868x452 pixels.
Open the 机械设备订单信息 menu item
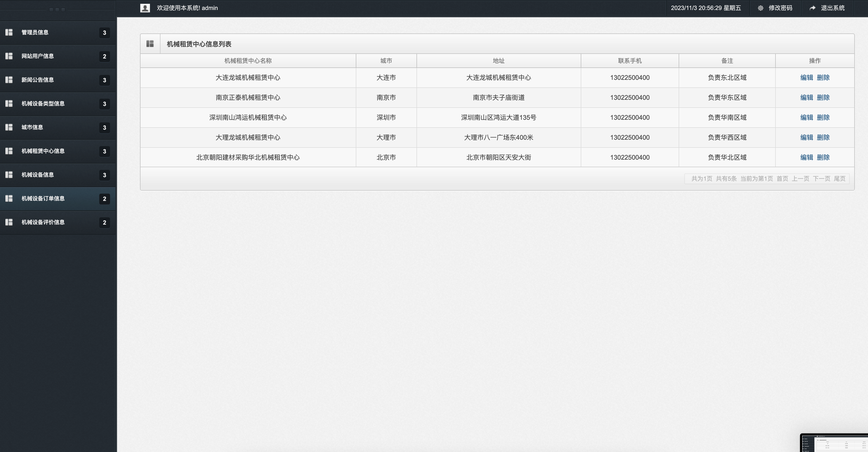pos(43,199)
